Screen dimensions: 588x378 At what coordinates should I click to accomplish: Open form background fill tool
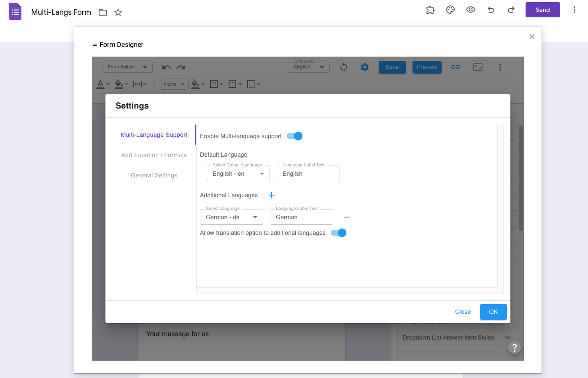pos(198,84)
